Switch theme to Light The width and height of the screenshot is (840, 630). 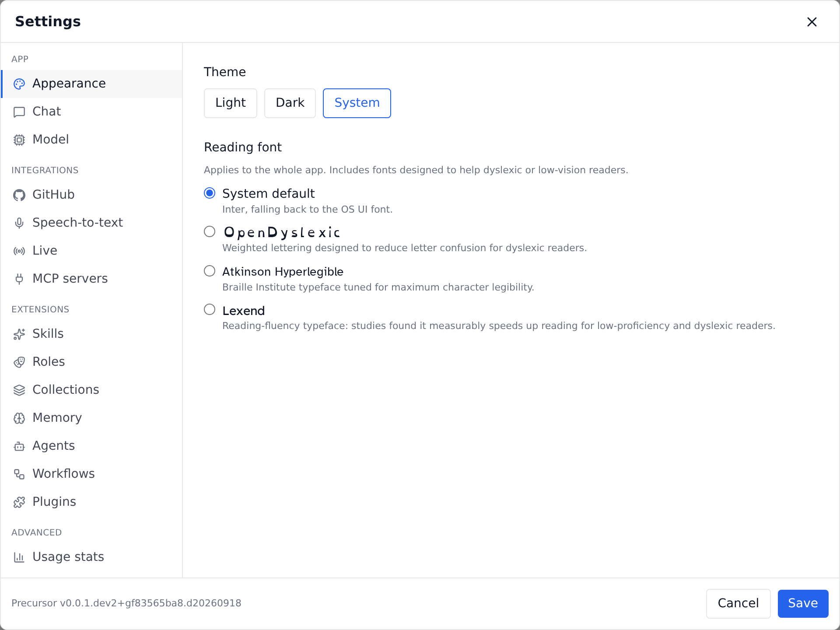[x=231, y=103]
